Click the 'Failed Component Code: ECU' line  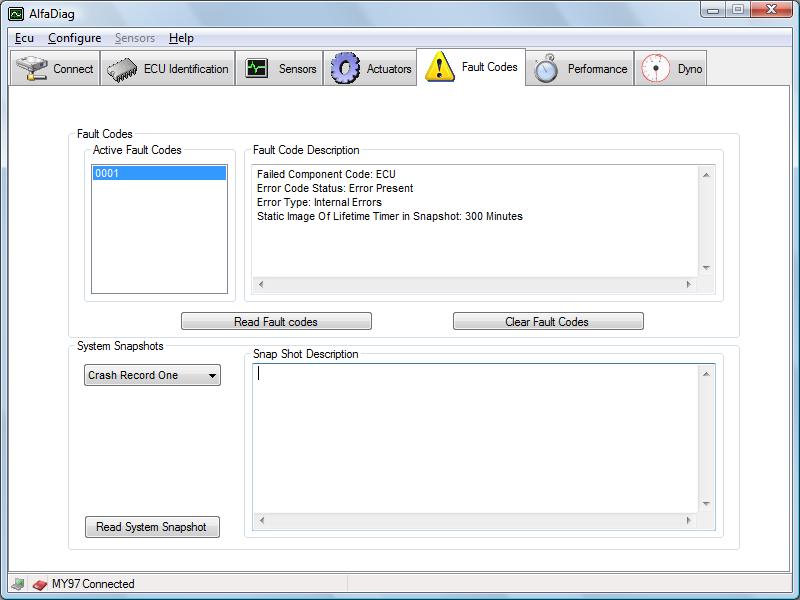[x=326, y=174]
